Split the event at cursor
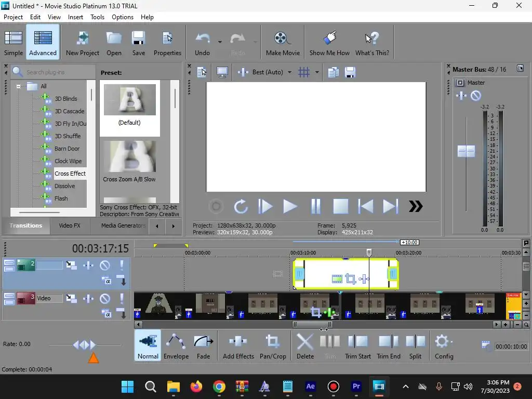Viewport: 532px width, 399px height. tap(415, 347)
